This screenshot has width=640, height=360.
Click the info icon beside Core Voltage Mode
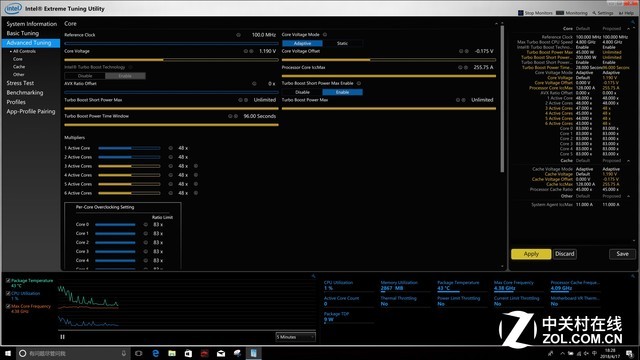point(325,35)
